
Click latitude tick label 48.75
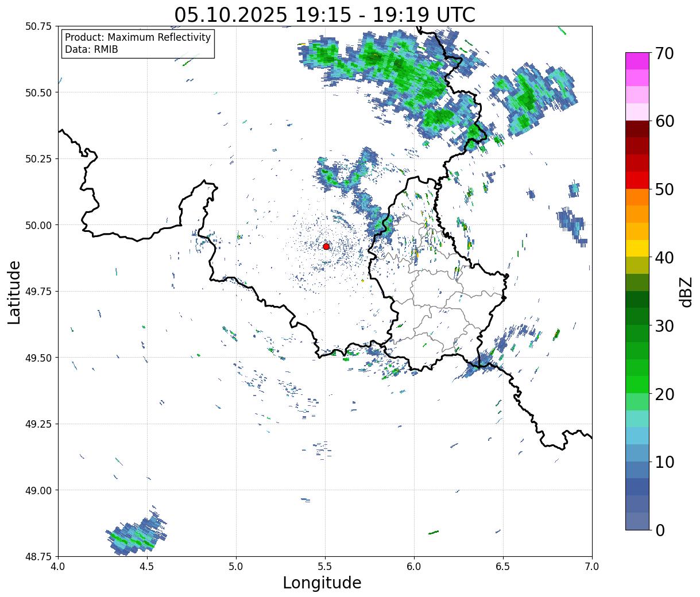pos(38,557)
